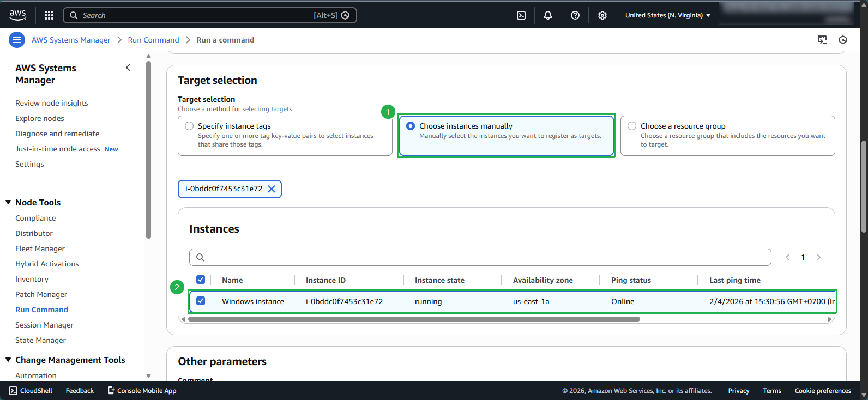
Task: Open Privacy link
Action: [739, 391]
